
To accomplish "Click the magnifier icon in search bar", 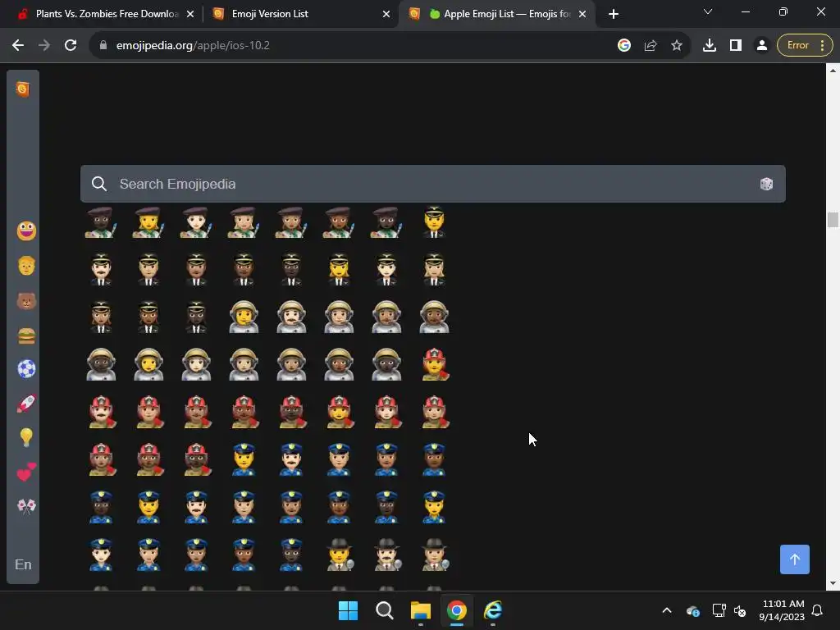I will tap(99, 184).
